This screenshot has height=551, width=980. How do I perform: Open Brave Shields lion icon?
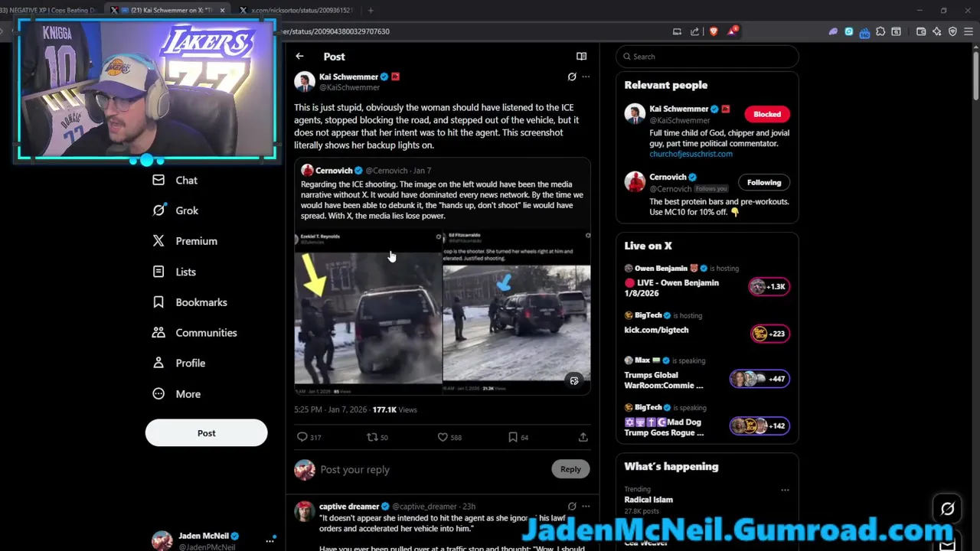(714, 31)
